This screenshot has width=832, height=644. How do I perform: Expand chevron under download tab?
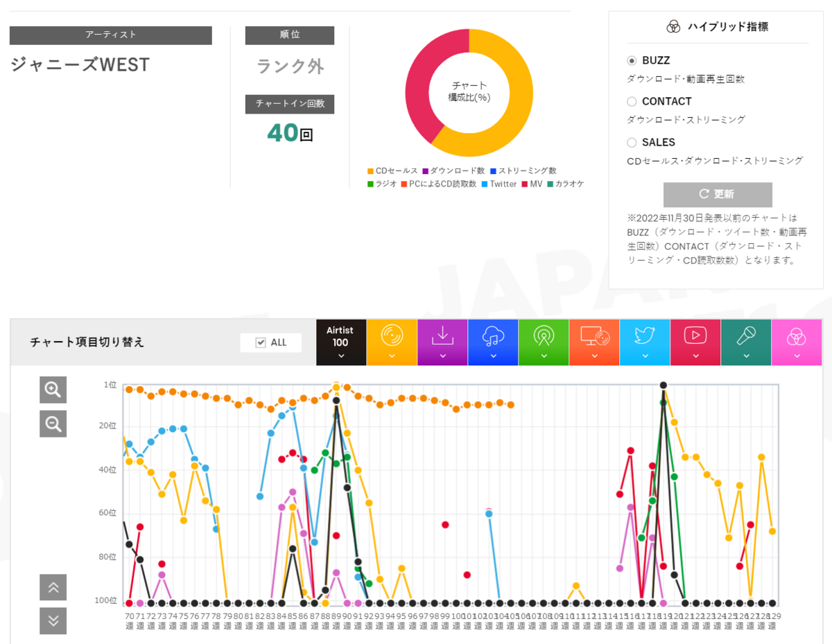point(442,356)
